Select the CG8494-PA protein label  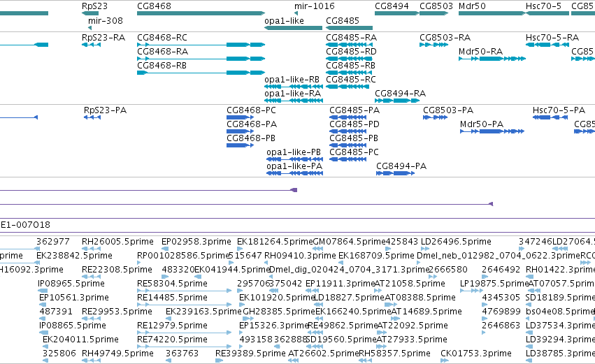401,166
